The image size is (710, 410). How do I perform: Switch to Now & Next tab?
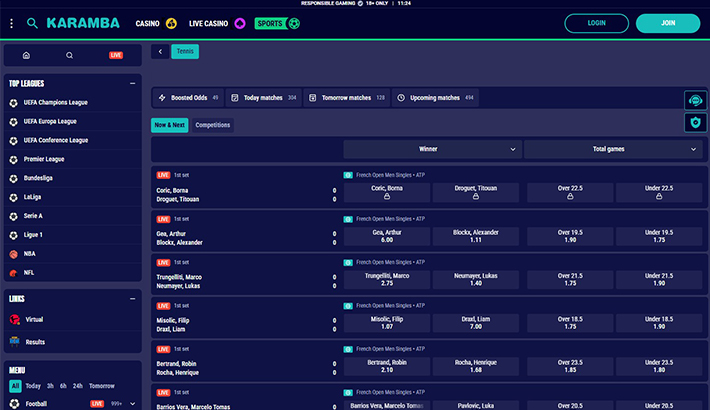[x=169, y=125]
